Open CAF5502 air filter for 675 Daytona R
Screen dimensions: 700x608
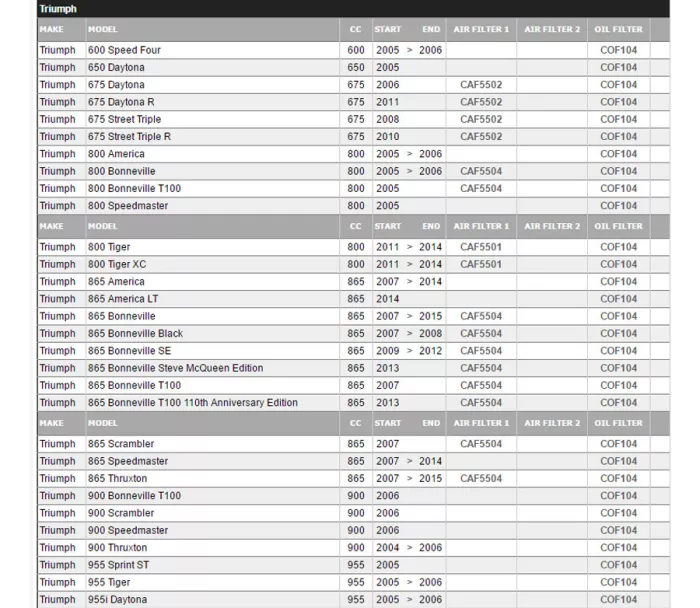(x=481, y=102)
